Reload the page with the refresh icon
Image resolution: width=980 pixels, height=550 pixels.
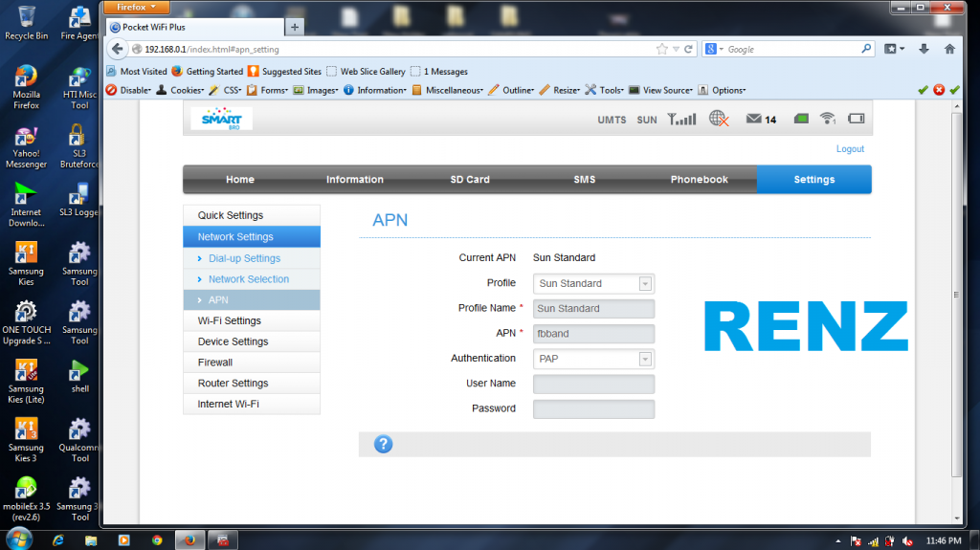688,49
